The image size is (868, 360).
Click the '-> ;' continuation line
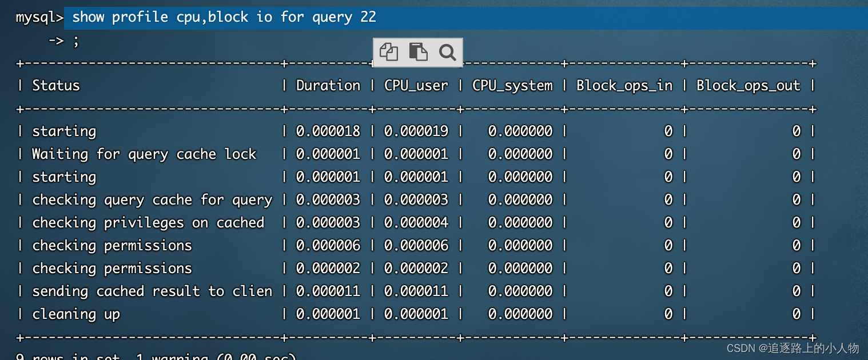click(64, 41)
